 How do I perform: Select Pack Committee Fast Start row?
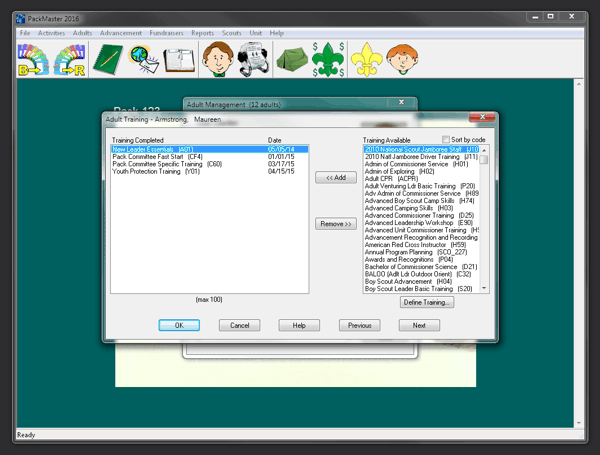pyautogui.click(x=210, y=157)
